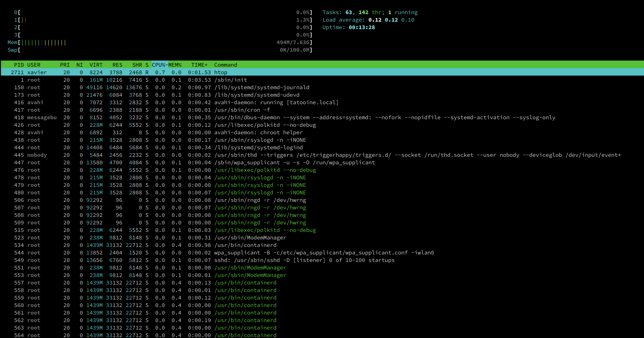This screenshot has width=644, height=338.
Task: Click the Uptime value display
Action: tap(363, 27)
